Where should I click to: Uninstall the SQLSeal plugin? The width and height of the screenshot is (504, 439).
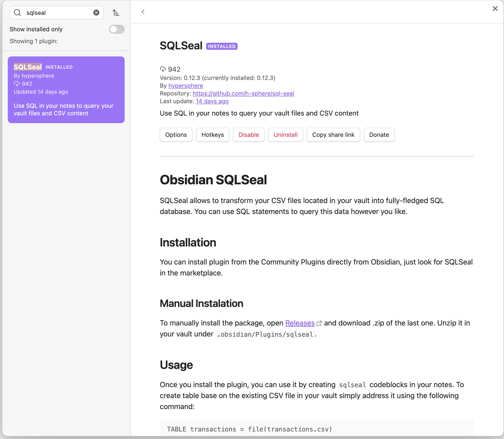[x=285, y=135]
